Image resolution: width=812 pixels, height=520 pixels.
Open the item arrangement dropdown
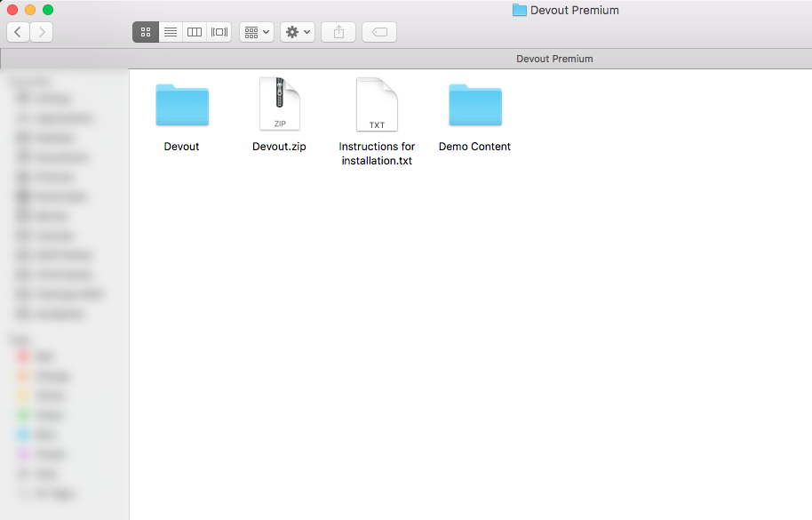[x=256, y=31]
